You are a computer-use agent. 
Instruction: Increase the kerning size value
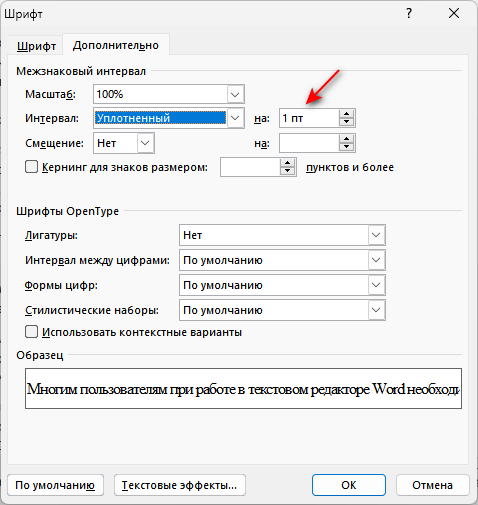(288, 163)
